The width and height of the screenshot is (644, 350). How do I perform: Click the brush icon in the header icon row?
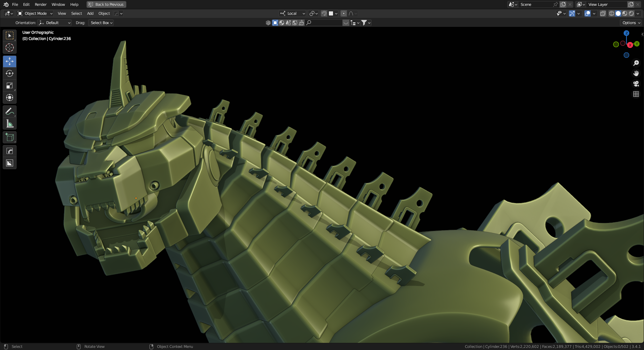pyautogui.click(x=301, y=23)
